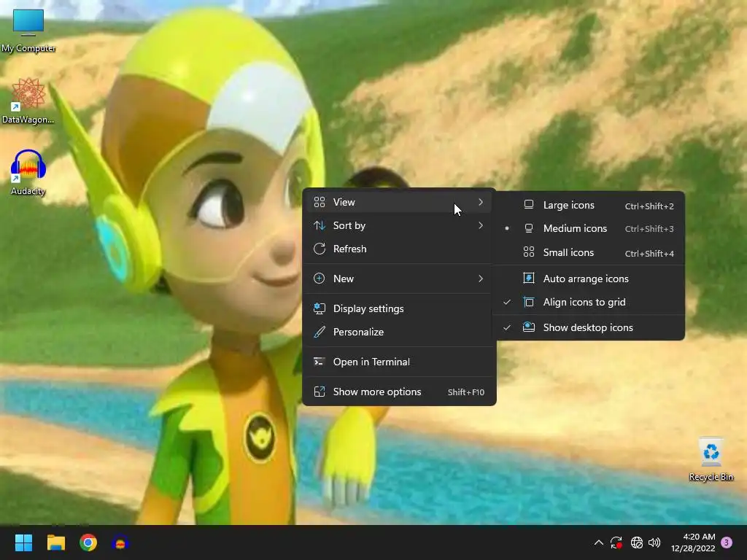Choose Open in Terminal

pyautogui.click(x=399, y=362)
